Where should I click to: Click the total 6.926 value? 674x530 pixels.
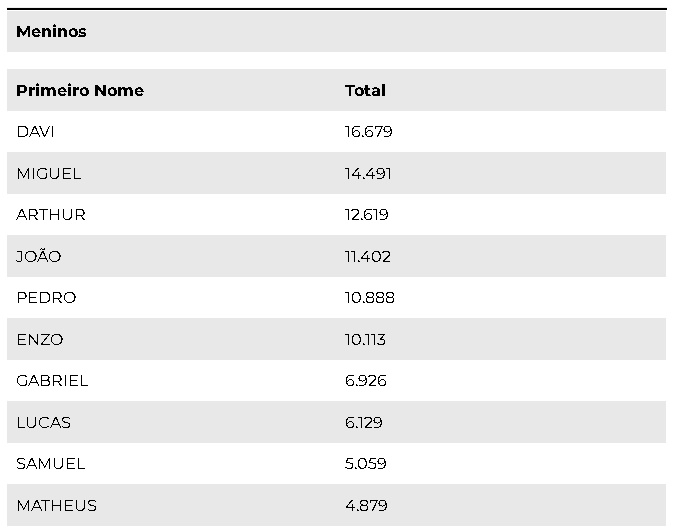coord(366,381)
